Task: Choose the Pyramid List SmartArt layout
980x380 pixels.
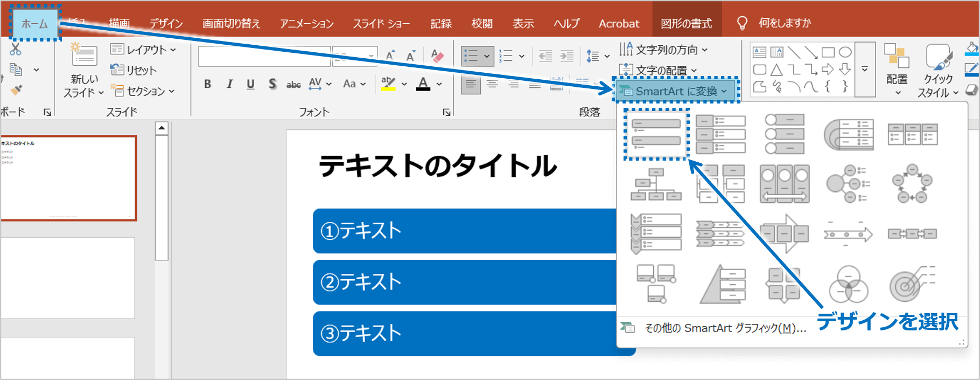Action: pos(722,285)
